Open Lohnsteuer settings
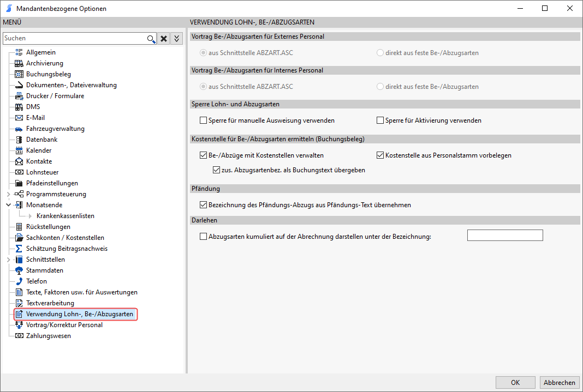This screenshot has height=392, width=583. (x=43, y=172)
